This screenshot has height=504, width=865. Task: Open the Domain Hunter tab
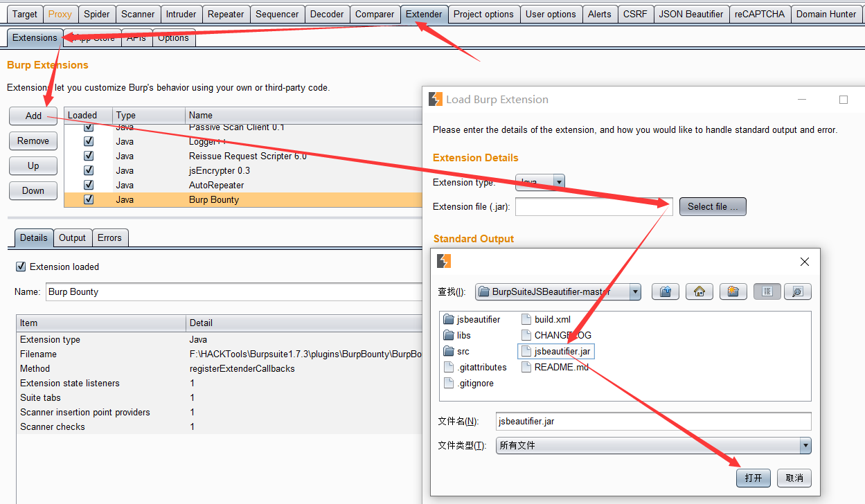pos(826,14)
